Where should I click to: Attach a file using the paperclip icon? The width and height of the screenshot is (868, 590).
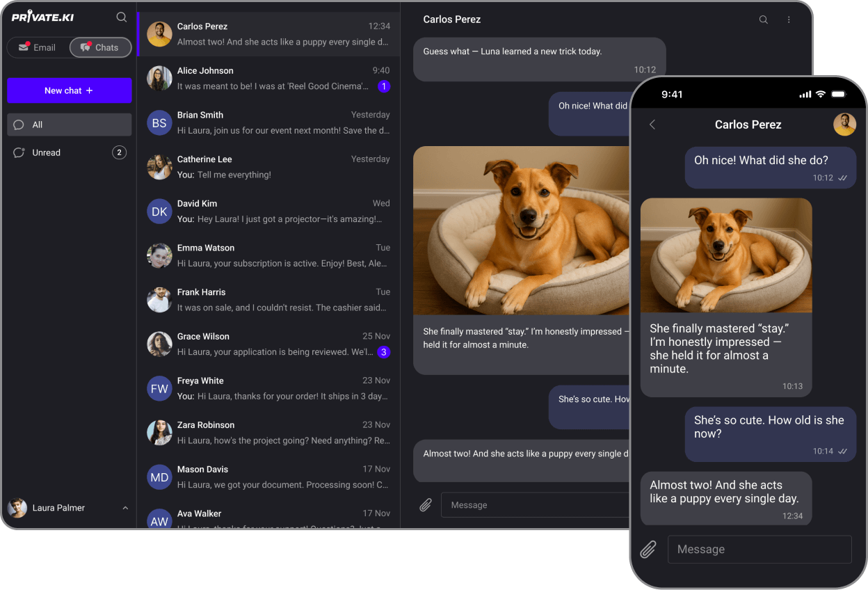tap(426, 504)
